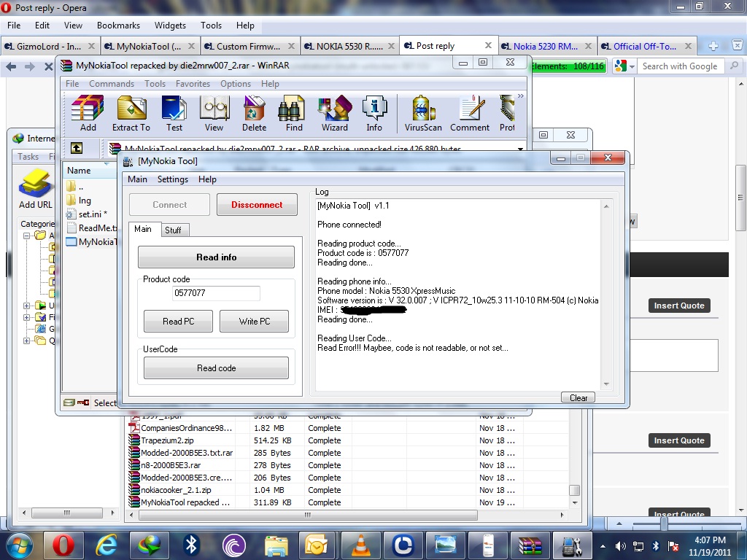Image resolution: width=747 pixels, height=560 pixels.
Task: Click the Write PC button
Action: coord(255,322)
